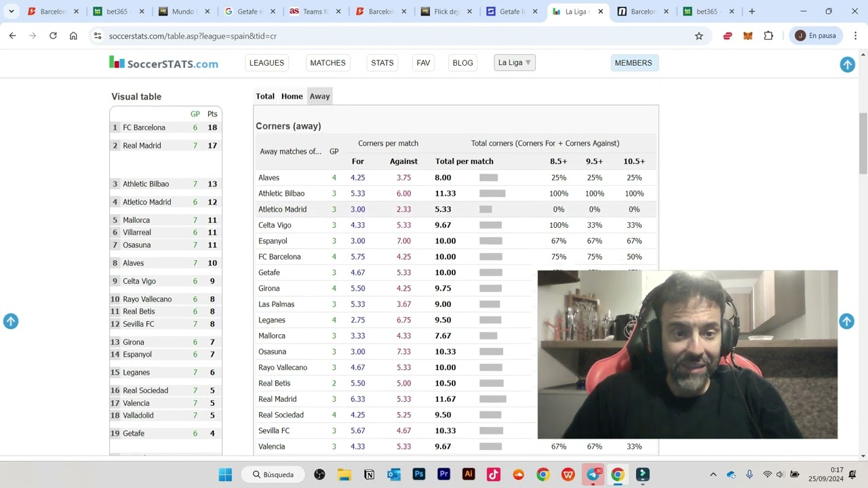Open the MetaMask fox extension
Viewport: 868px width, 488px height.
(748, 36)
